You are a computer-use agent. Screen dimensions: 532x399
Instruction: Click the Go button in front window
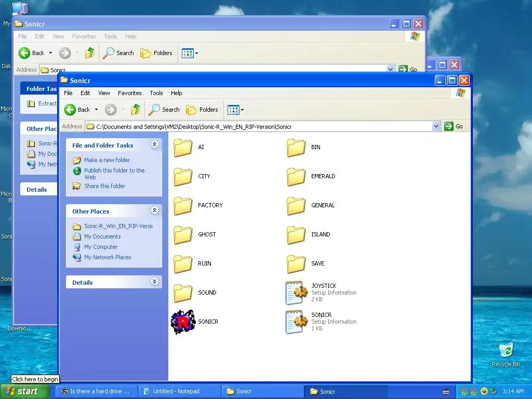click(x=454, y=126)
